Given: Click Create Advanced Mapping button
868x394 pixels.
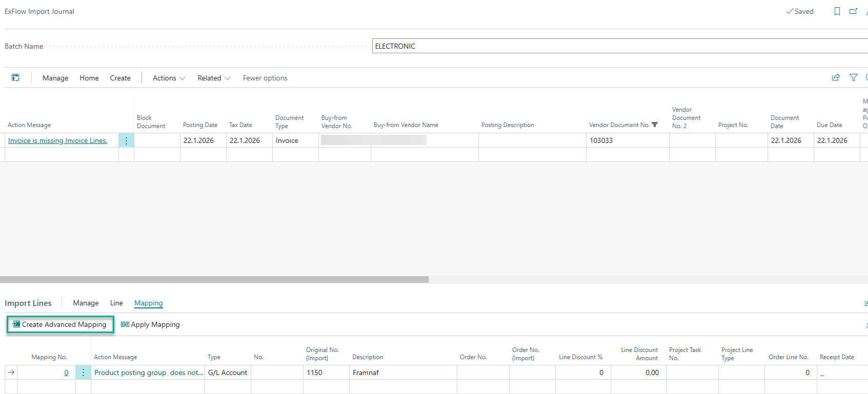Looking at the screenshot, I should (60, 324).
